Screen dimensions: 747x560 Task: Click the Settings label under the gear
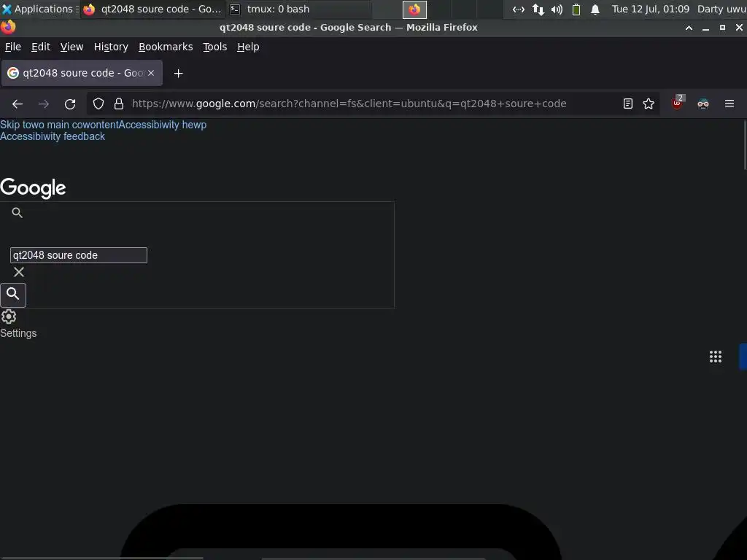tap(18, 333)
